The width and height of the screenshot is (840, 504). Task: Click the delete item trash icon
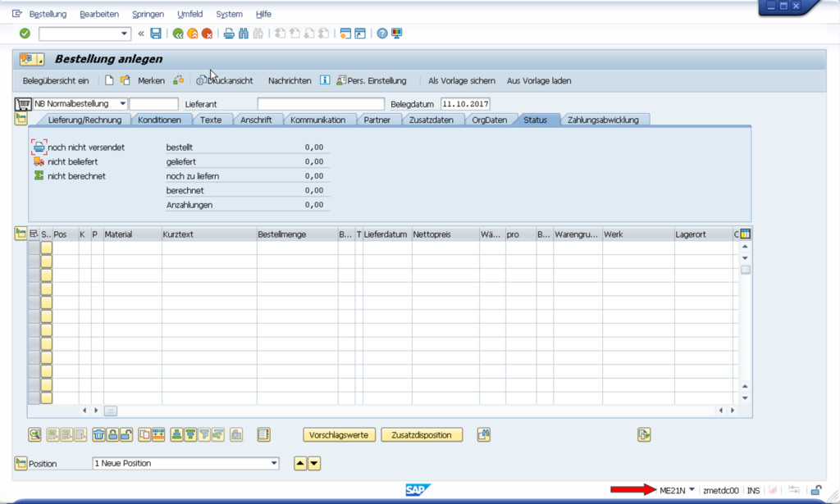tap(98, 435)
